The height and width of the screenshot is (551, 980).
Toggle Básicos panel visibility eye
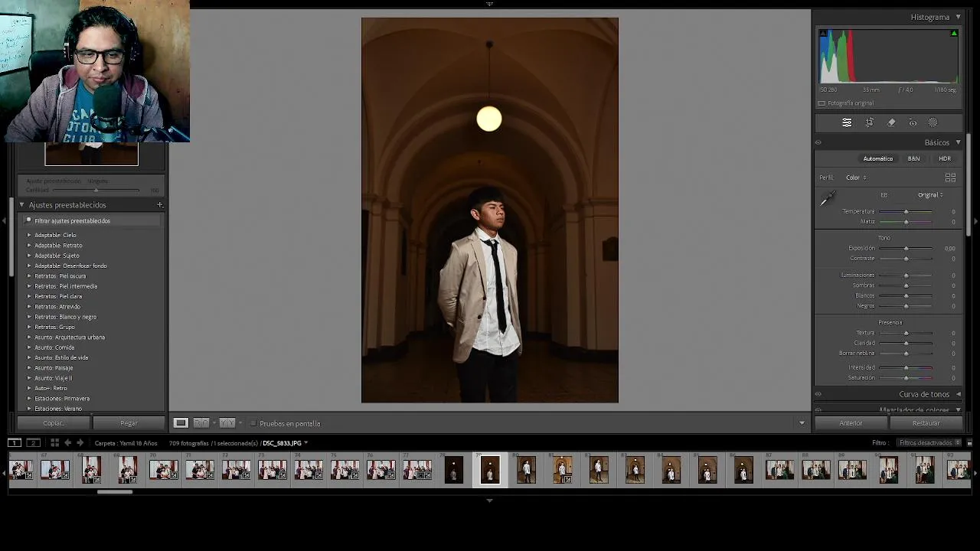tap(818, 142)
